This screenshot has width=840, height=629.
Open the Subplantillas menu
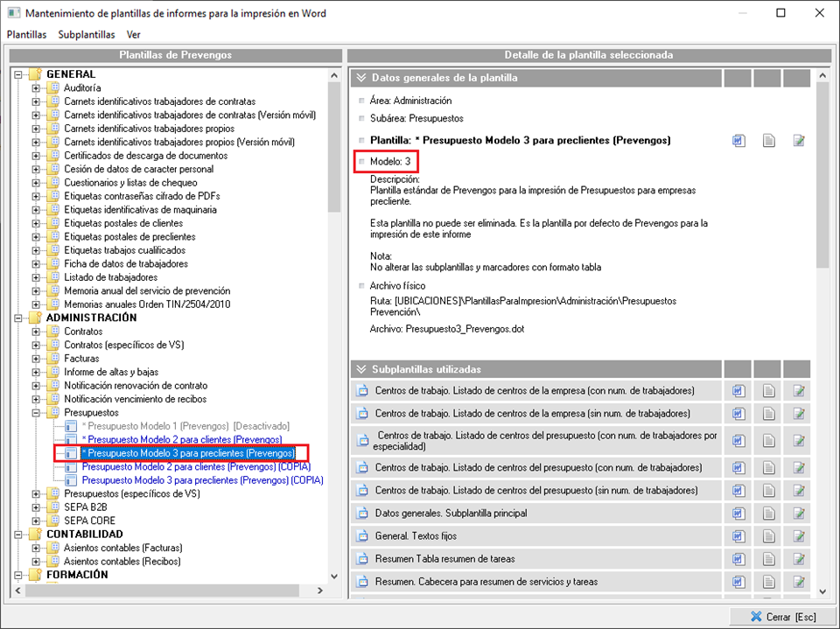(87, 35)
